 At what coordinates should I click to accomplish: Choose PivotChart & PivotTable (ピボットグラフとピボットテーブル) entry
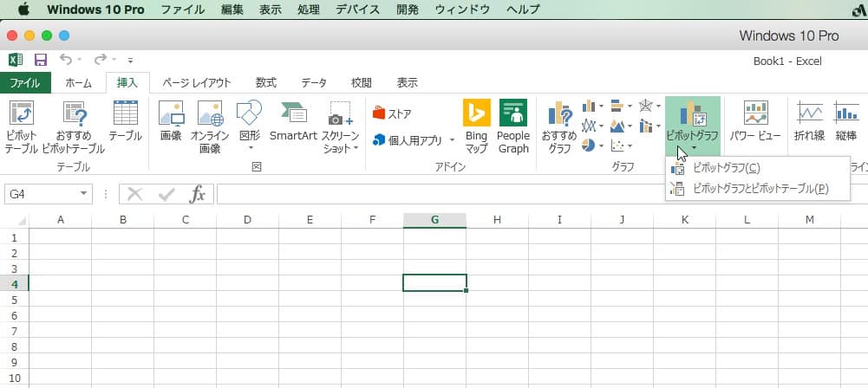tap(760, 188)
